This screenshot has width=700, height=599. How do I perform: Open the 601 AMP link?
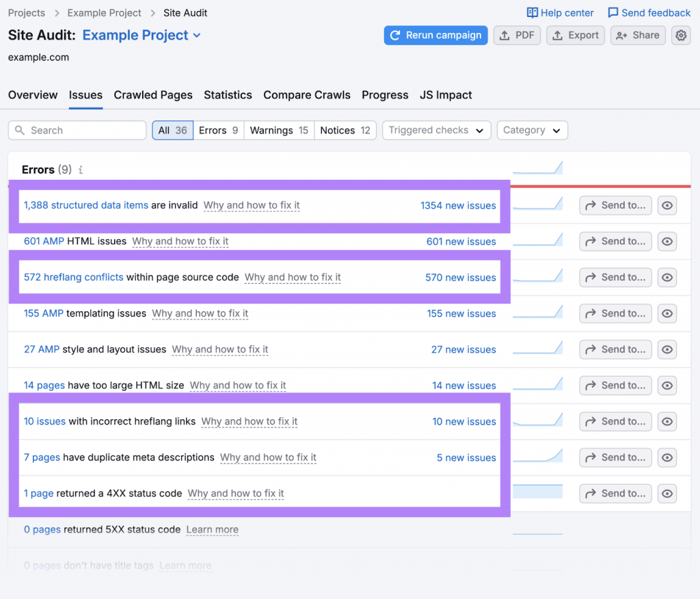point(44,241)
